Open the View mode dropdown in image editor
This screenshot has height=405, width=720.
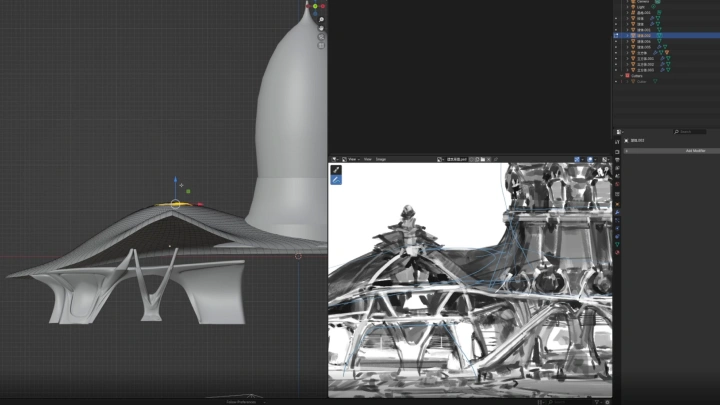click(x=351, y=159)
